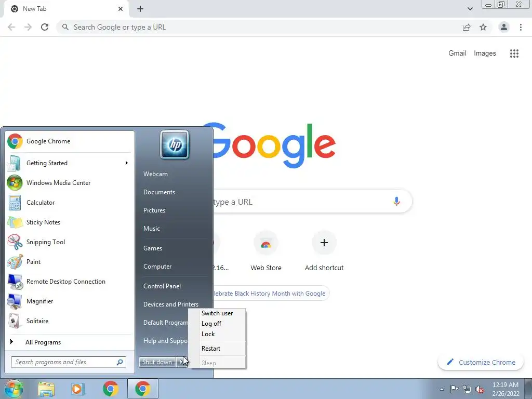Click Search programs and files box
This screenshot has height=399, width=532.
(x=69, y=362)
